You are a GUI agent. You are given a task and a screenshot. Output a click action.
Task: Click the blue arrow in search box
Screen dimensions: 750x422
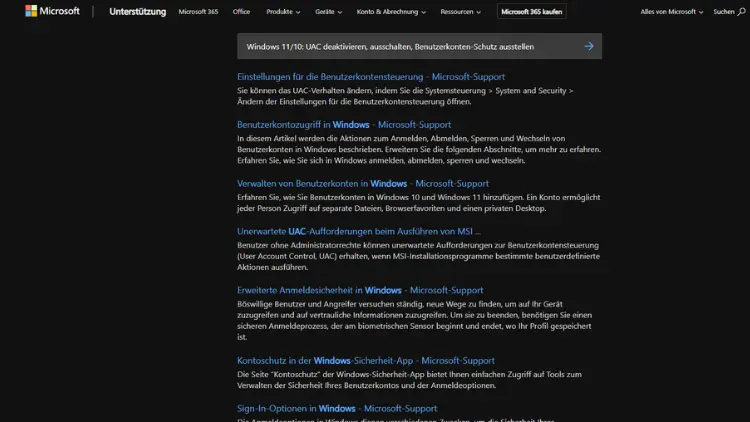589,46
